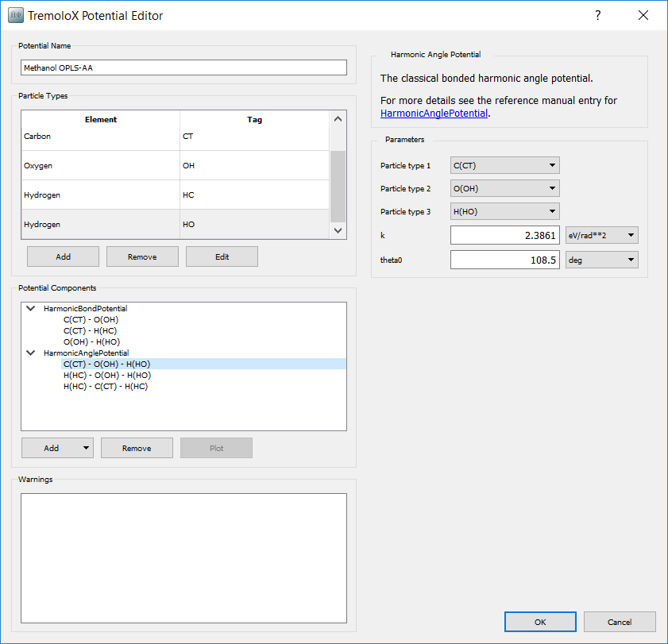
Task: Click the Tag column header
Action: [254, 120]
